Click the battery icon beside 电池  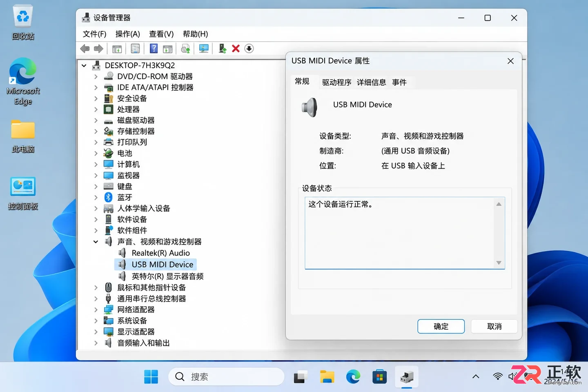pos(108,153)
